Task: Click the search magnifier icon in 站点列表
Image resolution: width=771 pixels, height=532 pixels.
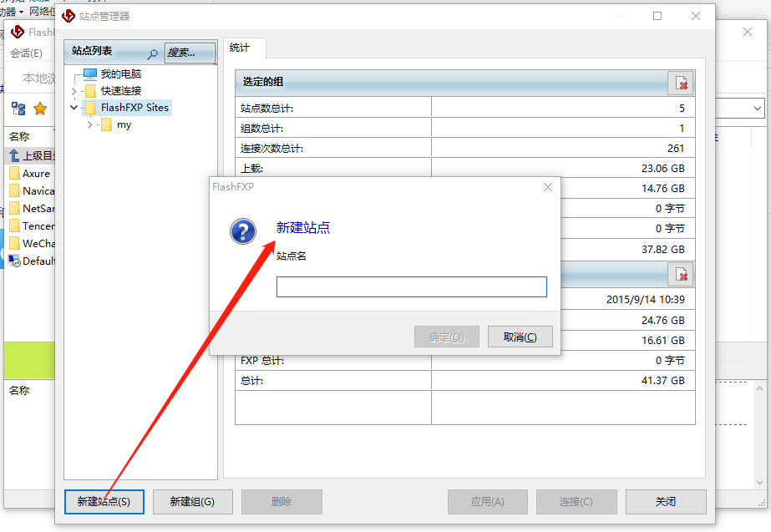Action: pyautogui.click(x=152, y=53)
